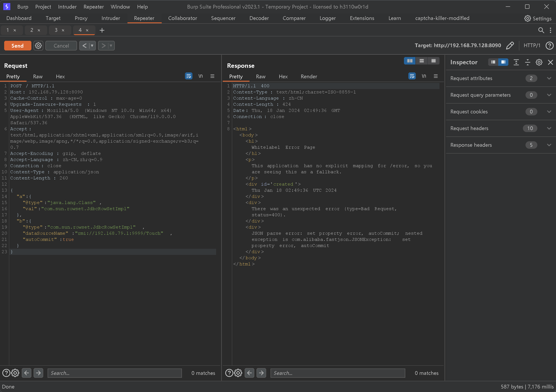Switch to the Decoder tab
Image resolution: width=556 pixels, height=392 pixels.
[x=259, y=18]
